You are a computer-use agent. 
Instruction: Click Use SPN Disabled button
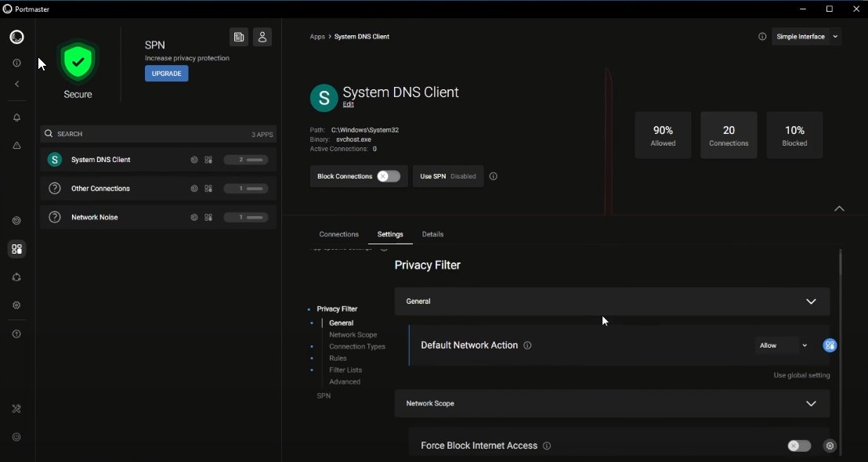[448, 176]
